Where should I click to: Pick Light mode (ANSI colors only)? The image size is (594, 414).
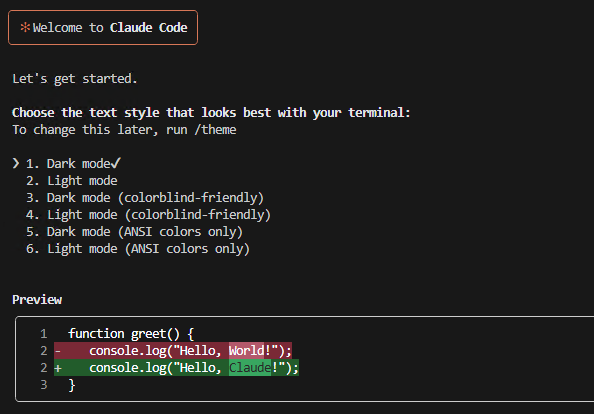pos(138,249)
